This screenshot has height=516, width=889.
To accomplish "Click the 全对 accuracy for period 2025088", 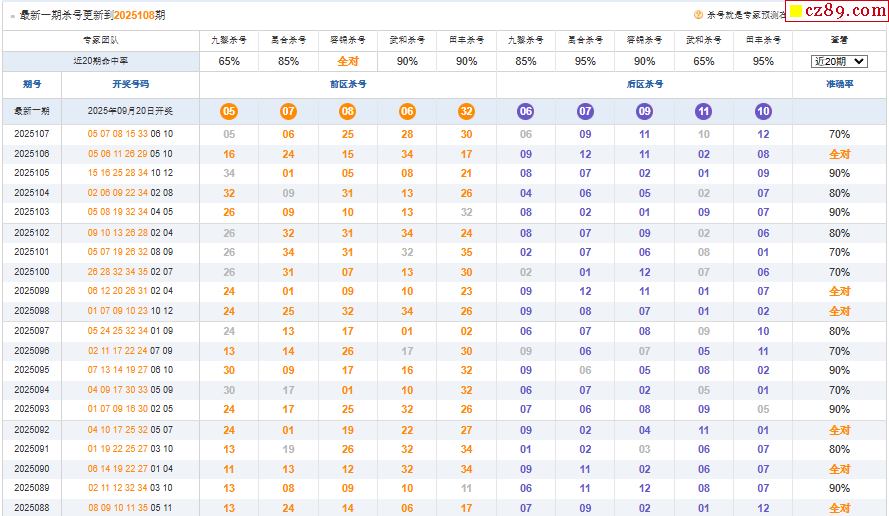I will (840, 508).
